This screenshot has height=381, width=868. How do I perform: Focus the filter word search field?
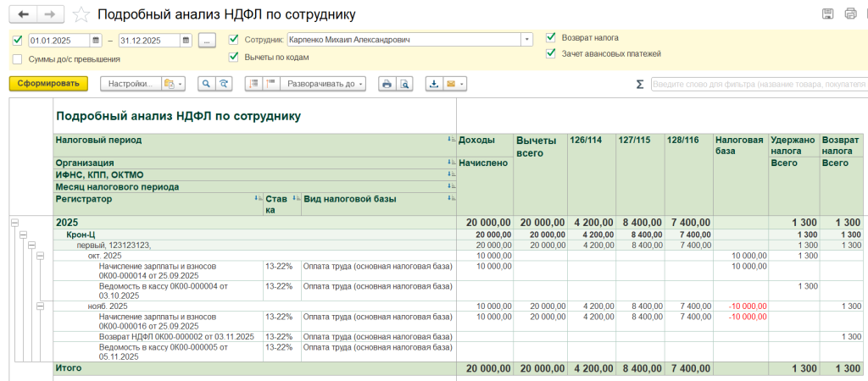point(759,84)
